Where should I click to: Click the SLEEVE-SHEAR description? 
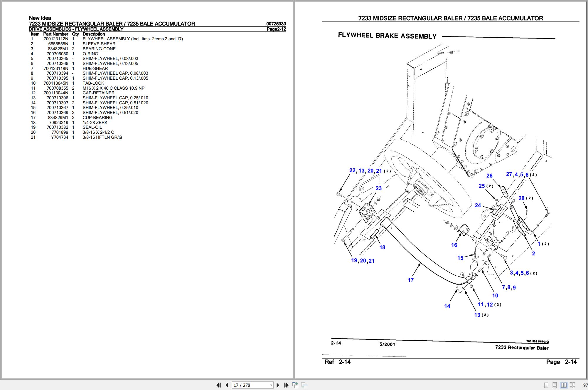[99, 44]
